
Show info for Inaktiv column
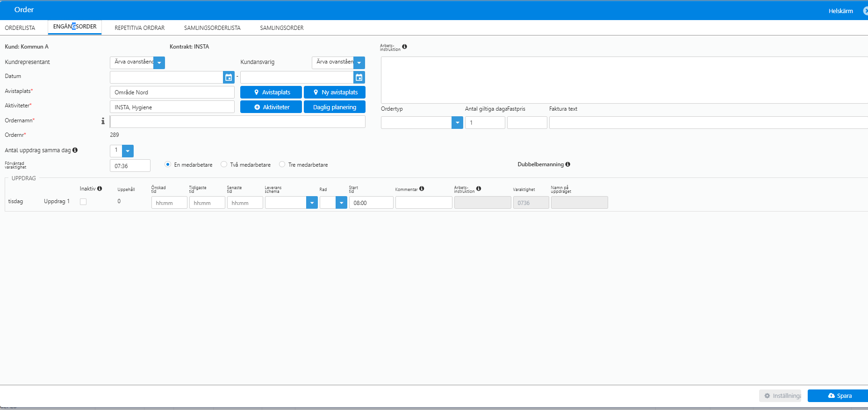tap(100, 189)
